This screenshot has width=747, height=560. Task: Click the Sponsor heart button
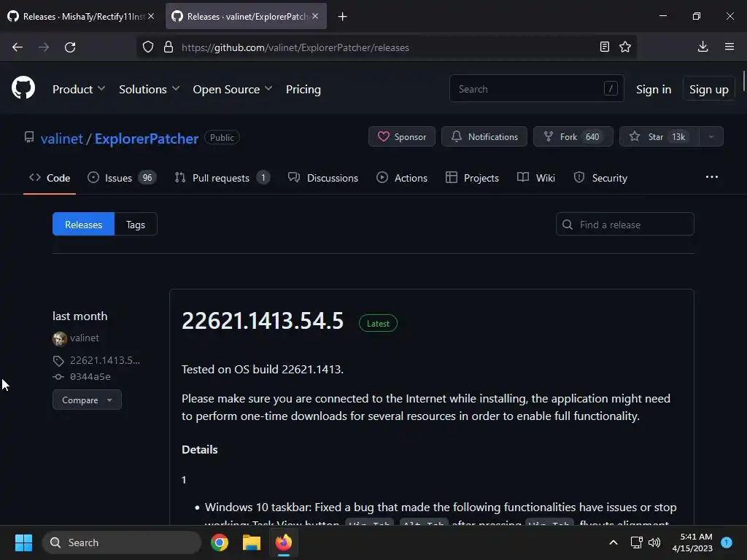coord(402,136)
